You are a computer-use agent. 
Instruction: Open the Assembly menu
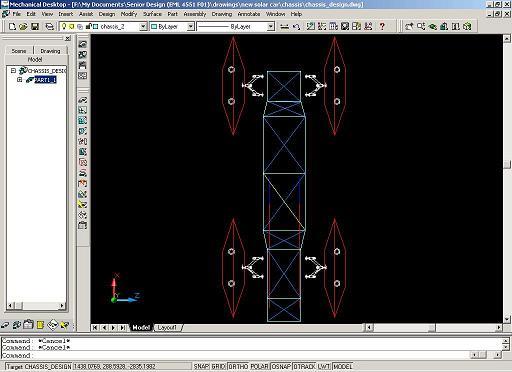195,14
